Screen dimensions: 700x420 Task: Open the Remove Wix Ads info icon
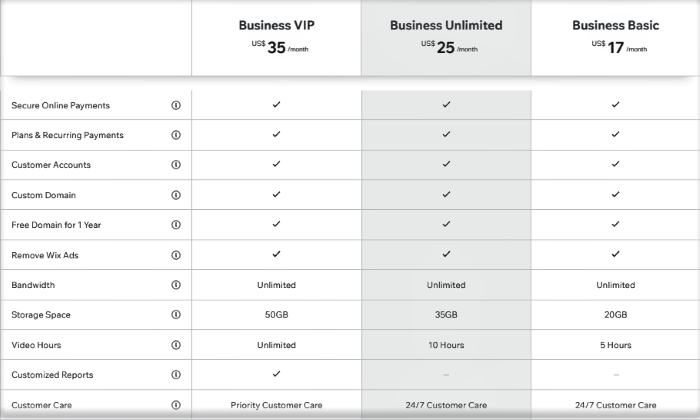[176, 255]
